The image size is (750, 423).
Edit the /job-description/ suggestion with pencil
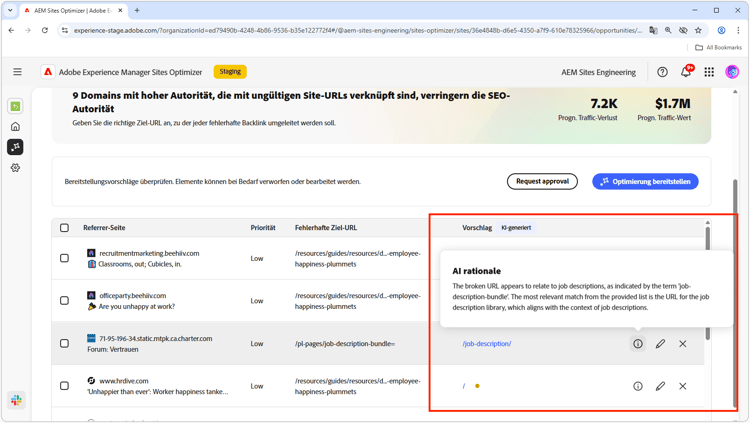(660, 344)
